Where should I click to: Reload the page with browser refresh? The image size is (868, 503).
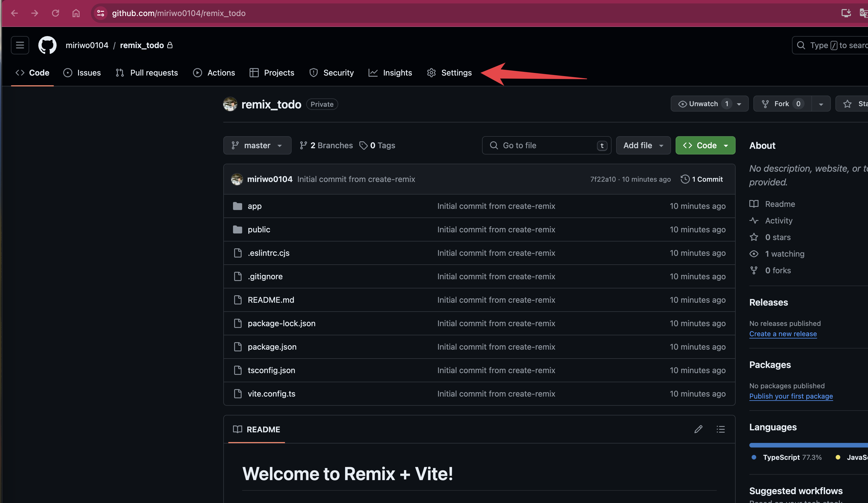pos(55,13)
